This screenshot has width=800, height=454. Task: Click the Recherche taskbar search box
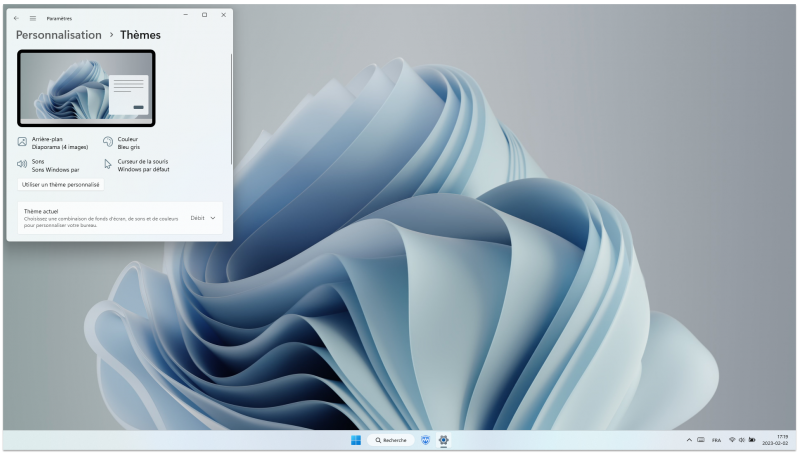pyautogui.click(x=388, y=440)
